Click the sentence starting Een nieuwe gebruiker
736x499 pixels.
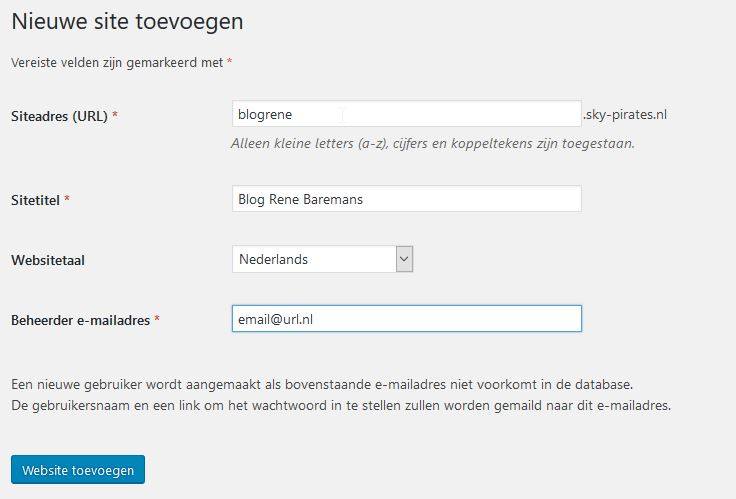(322, 384)
